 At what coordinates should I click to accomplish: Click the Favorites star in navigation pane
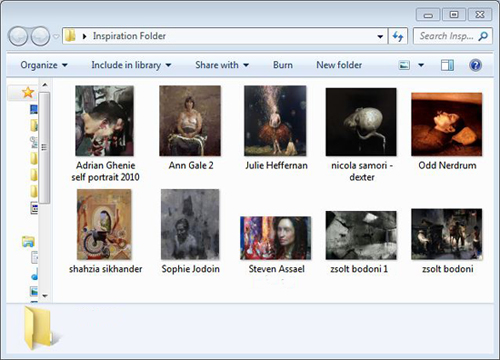(x=28, y=92)
